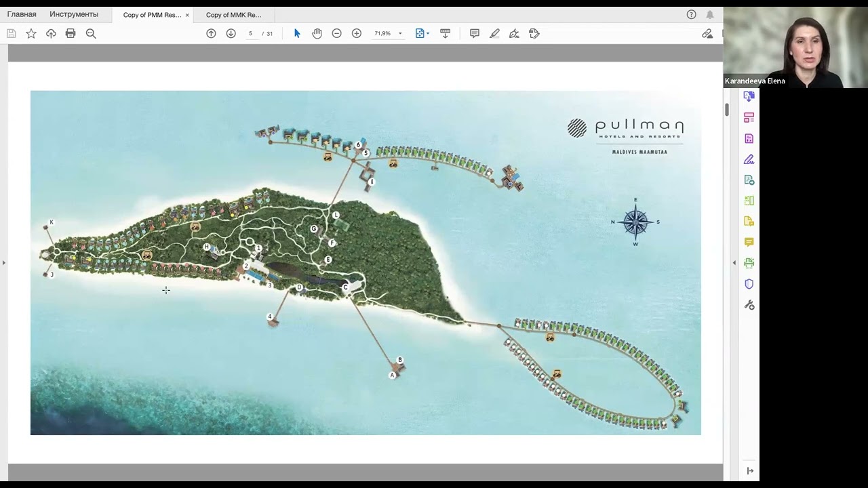
Task: Click map marker K on the jetty
Action: tap(51, 222)
